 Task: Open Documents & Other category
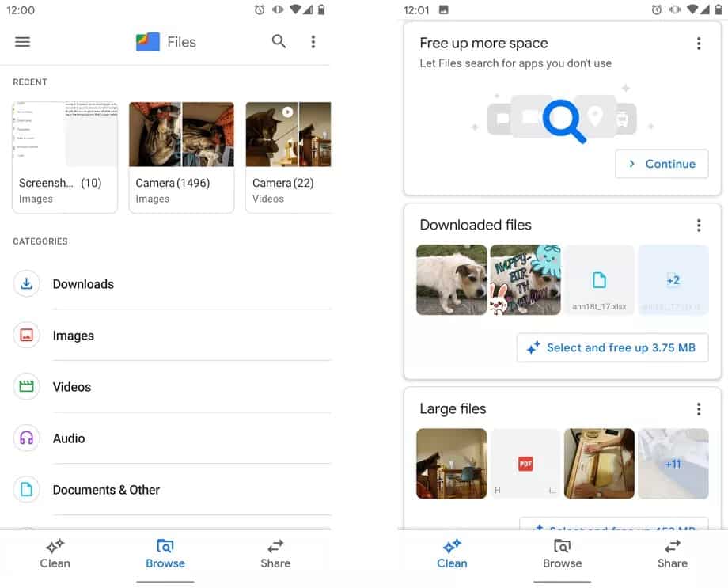click(172, 490)
